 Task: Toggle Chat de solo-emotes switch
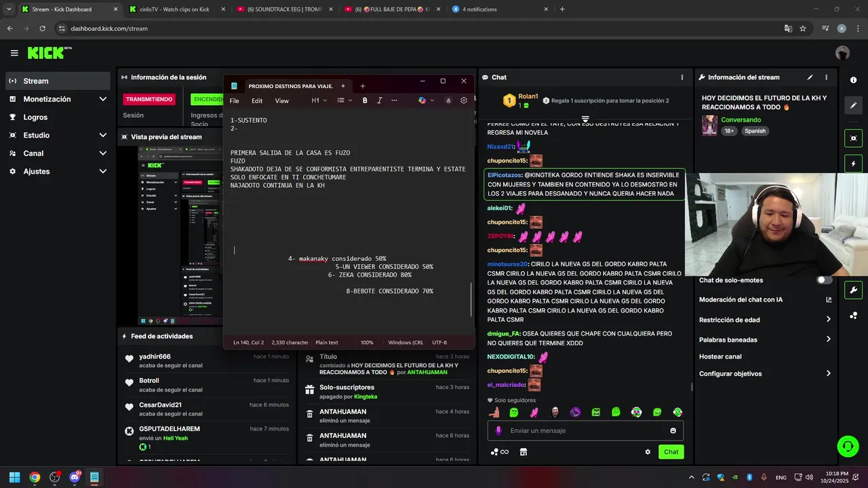824,280
